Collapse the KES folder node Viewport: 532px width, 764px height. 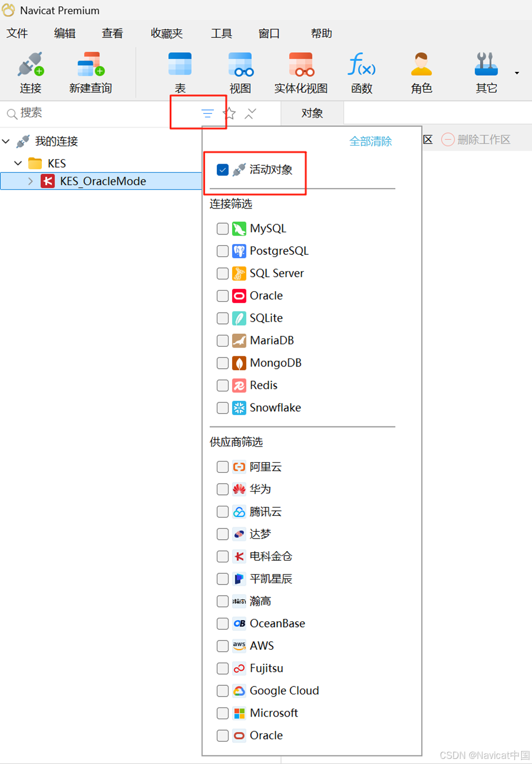(x=18, y=163)
